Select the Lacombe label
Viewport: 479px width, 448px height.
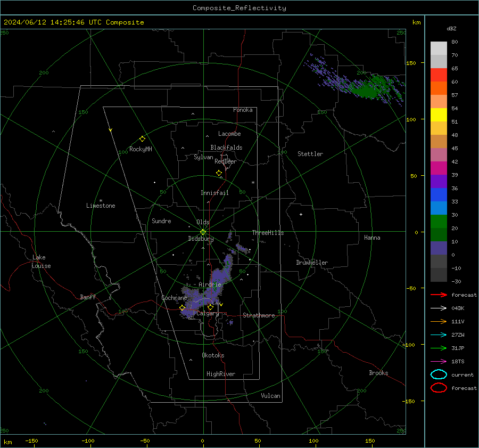[229, 134]
